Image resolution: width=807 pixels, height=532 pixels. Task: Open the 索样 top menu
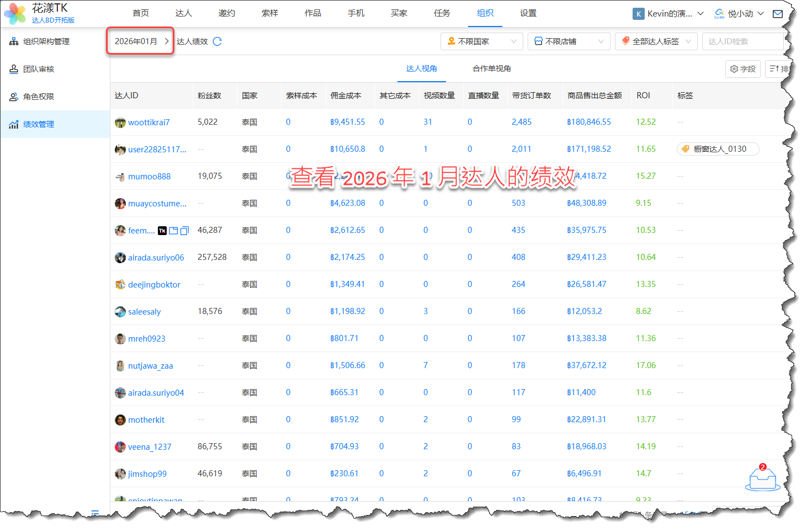[269, 13]
